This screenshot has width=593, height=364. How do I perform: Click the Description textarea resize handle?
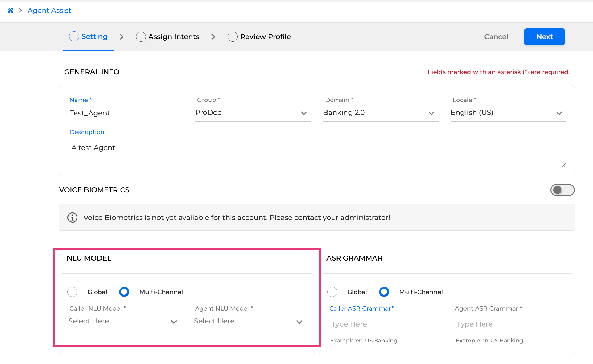point(564,166)
